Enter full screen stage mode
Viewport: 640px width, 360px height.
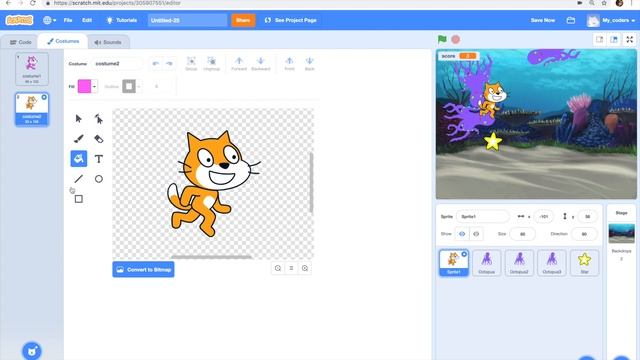coord(630,39)
